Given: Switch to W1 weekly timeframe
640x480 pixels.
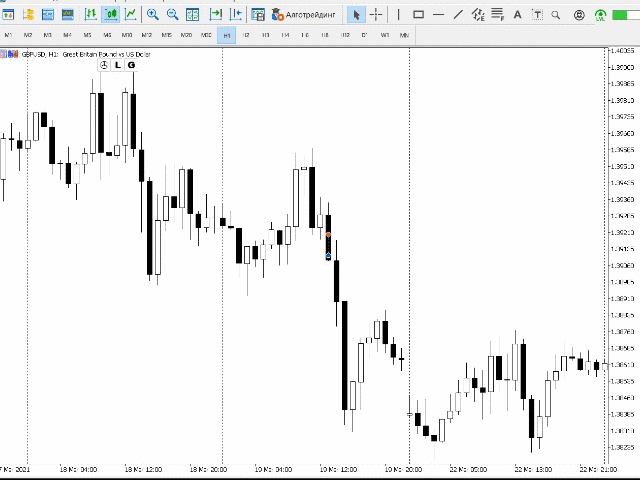Looking at the screenshot, I should coord(384,35).
